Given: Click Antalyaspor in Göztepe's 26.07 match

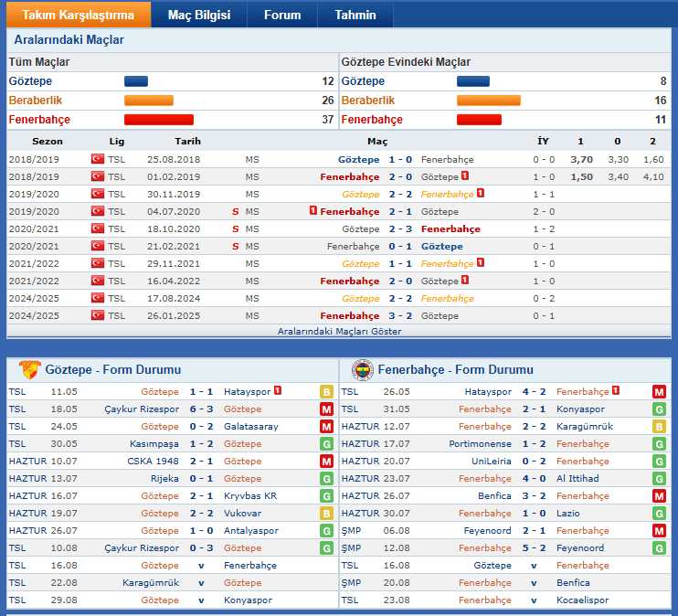Looking at the screenshot, I should (251, 530).
